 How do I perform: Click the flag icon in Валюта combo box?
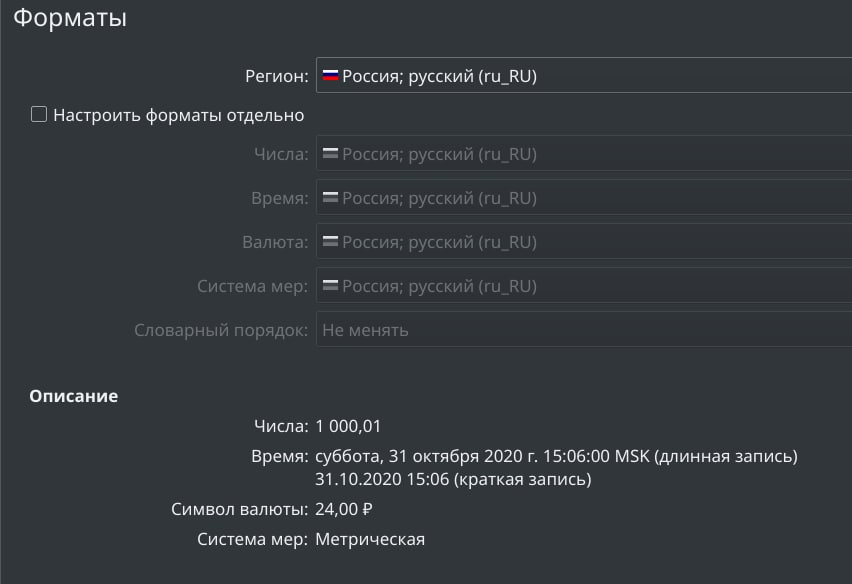pyautogui.click(x=330, y=241)
